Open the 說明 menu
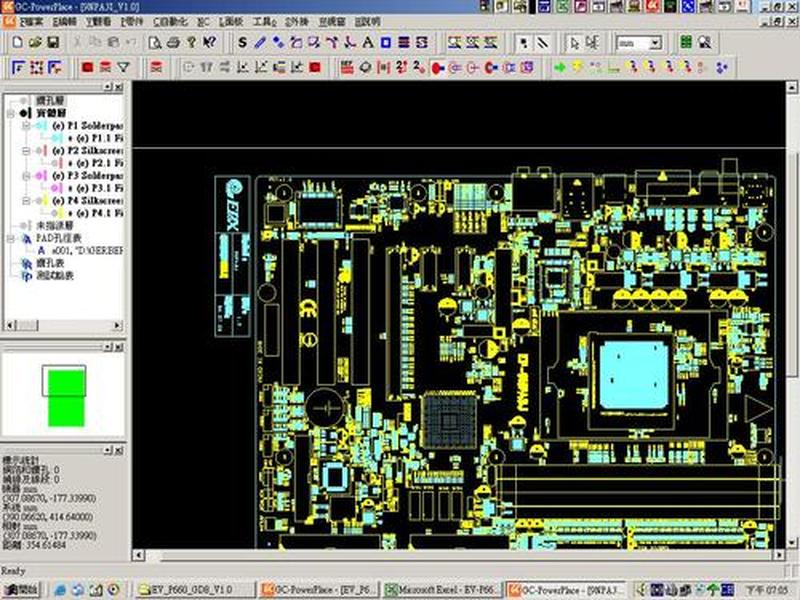Image resolution: width=800 pixels, height=600 pixels. tap(367, 22)
